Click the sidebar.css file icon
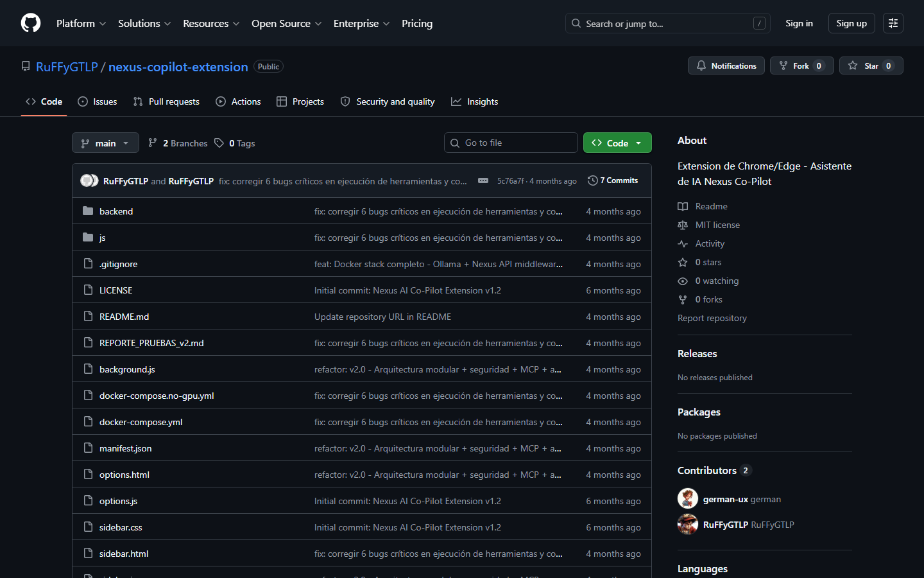Screen dimensions: 924x578 click(x=88, y=527)
